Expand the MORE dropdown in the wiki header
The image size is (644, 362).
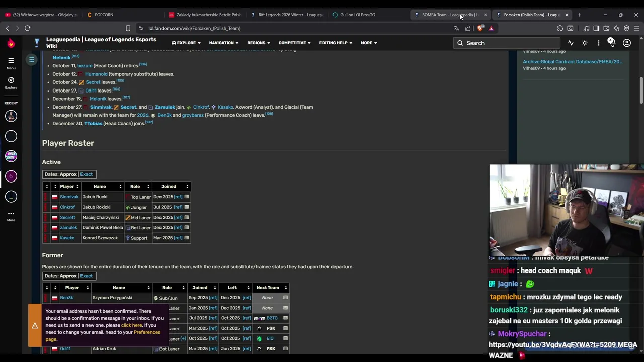tap(368, 43)
